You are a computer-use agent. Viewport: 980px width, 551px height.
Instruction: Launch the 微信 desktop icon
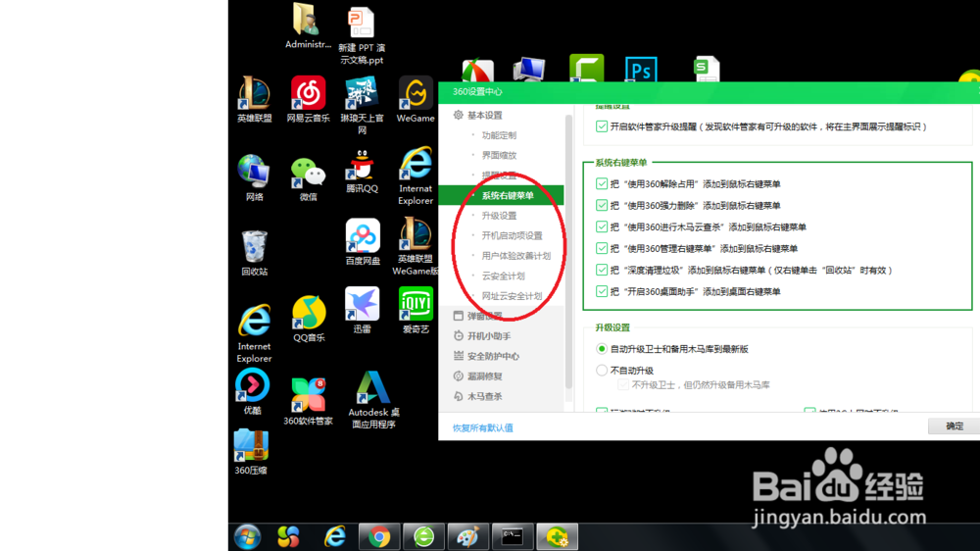(x=308, y=178)
